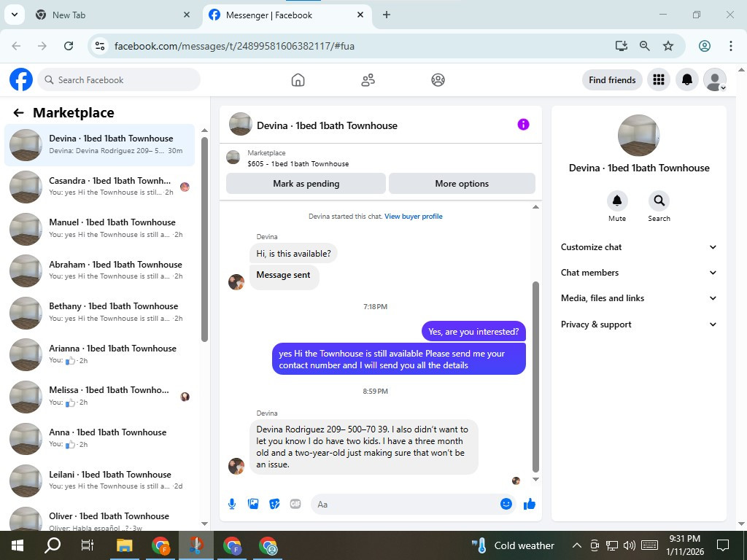The image size is (747, 560).
Task: Select the Messenger | Facebook tab
Action: point(286,15)
